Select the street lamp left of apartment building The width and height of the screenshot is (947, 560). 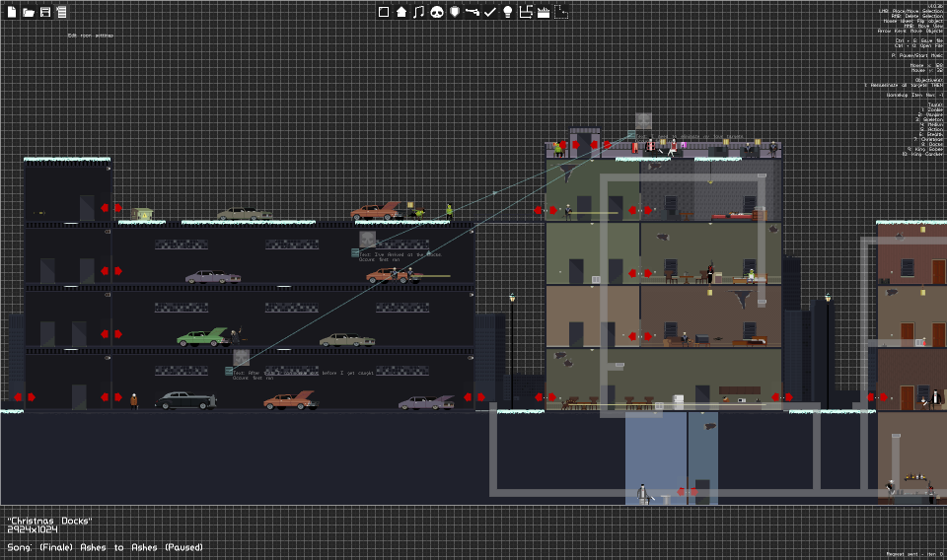point(512,350)
